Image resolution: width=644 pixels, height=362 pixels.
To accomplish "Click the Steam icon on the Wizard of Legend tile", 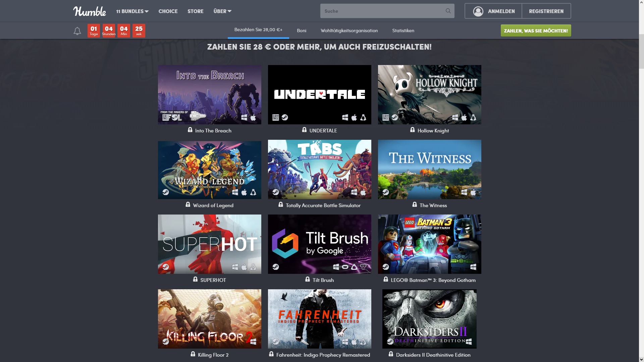I will click(x=166, y=192).
